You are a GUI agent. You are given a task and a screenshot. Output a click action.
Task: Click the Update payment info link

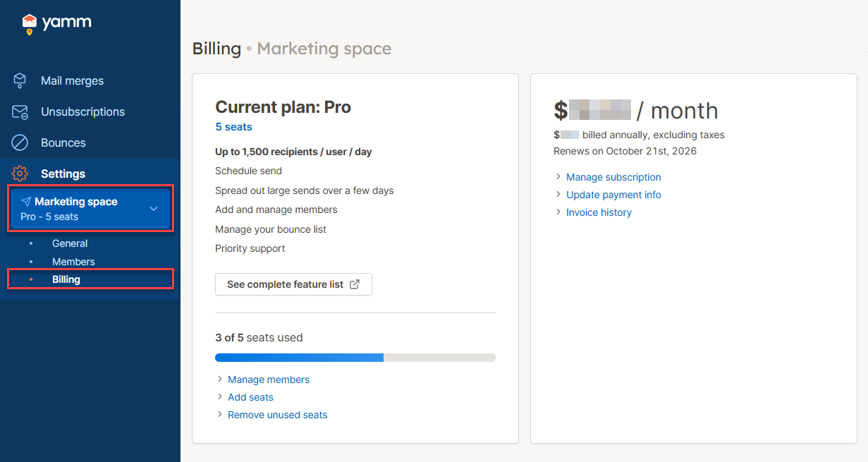tap(613, 195)
